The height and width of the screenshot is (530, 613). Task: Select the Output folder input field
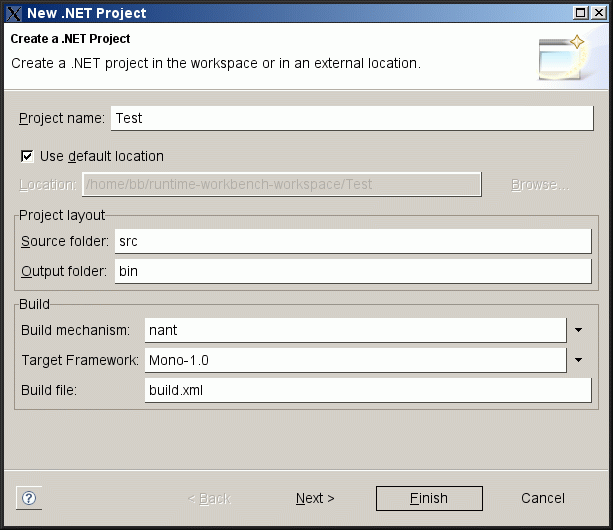tap(355, 271)
